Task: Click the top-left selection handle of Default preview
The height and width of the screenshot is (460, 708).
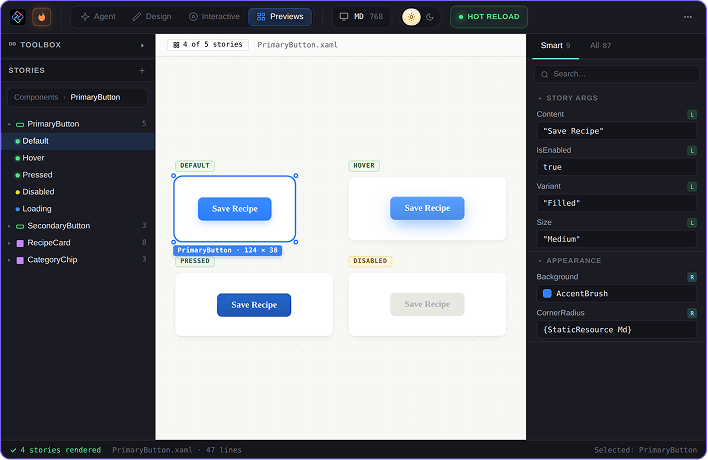Action: (x=173, y=176)
